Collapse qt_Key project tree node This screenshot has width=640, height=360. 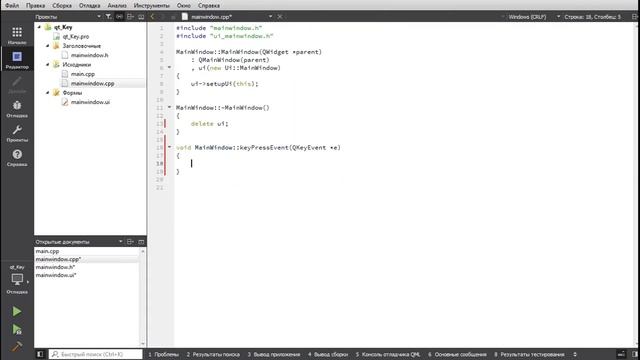pos(39,27)
